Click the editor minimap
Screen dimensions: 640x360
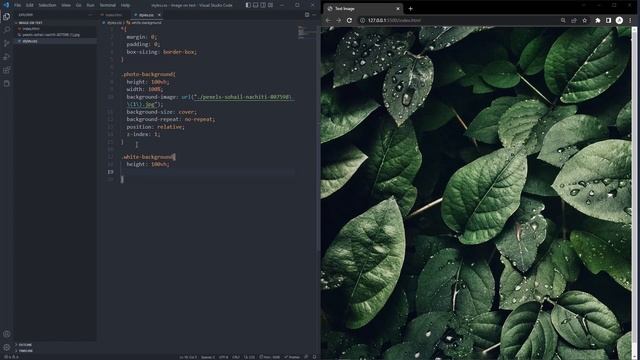click(x=307, y=33)
